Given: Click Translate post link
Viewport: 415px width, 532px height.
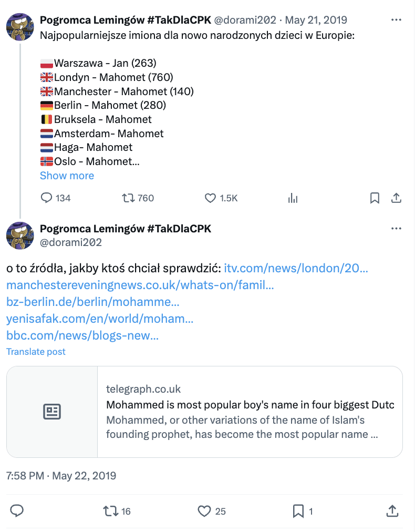Looking at the screenshot, I should 36,352.
